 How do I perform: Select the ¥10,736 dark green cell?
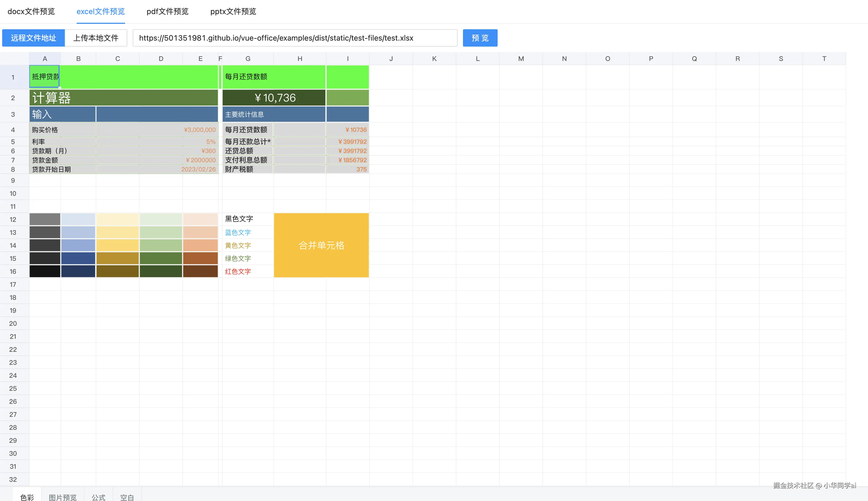274,98
